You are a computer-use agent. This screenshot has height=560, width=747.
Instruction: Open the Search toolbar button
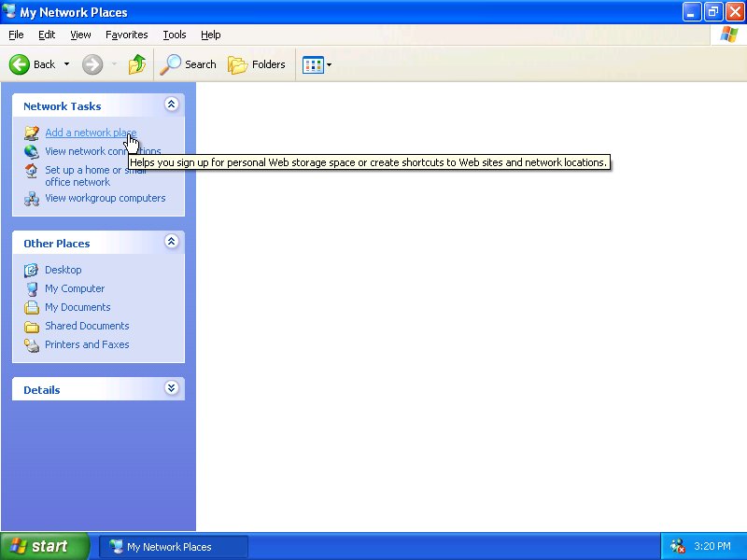tap(188, 64)
